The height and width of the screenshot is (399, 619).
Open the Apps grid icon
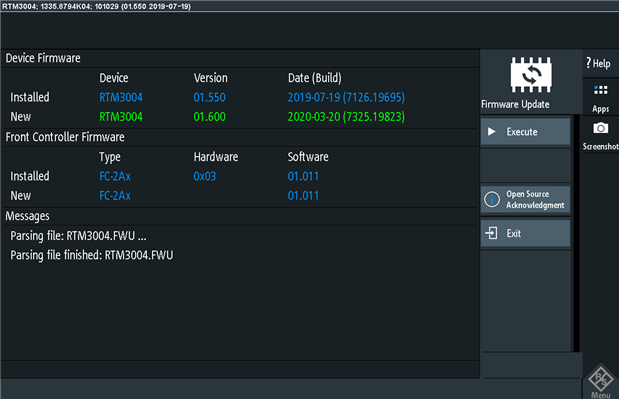pos(600,90)
